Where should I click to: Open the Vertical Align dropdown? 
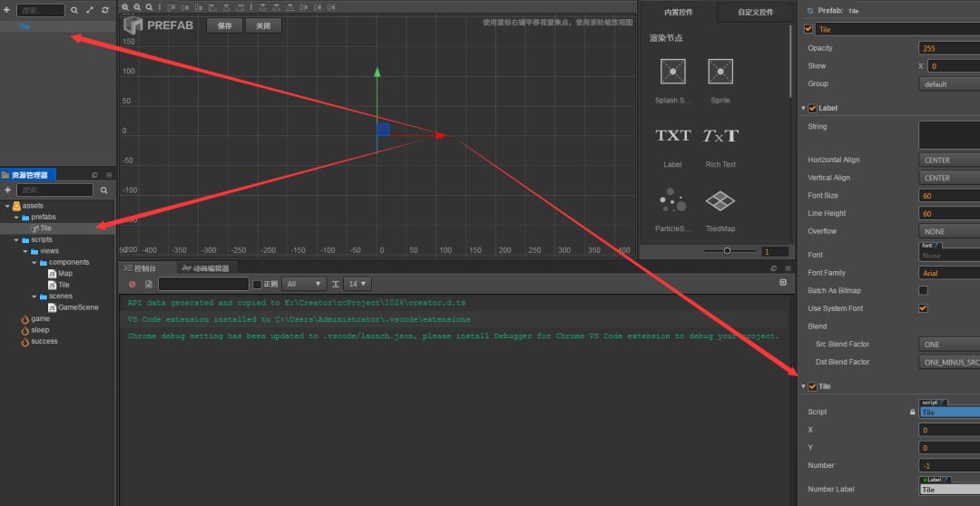click(x=949, y=178)
